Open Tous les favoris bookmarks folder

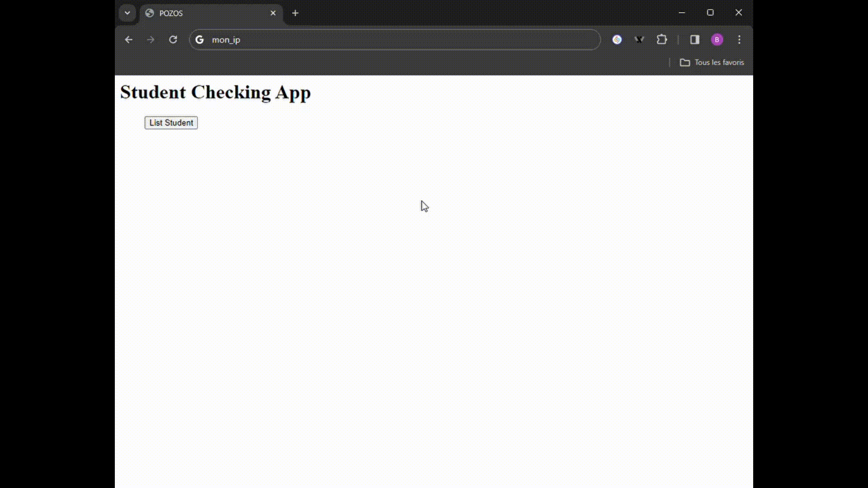(712, 62)
